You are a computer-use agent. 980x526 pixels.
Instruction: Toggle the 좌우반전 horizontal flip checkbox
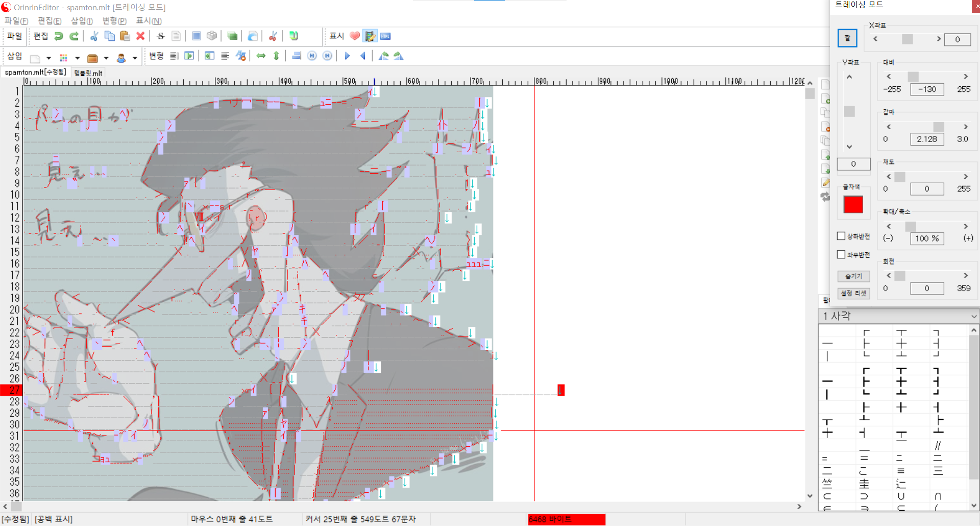(x=841, y=254)
